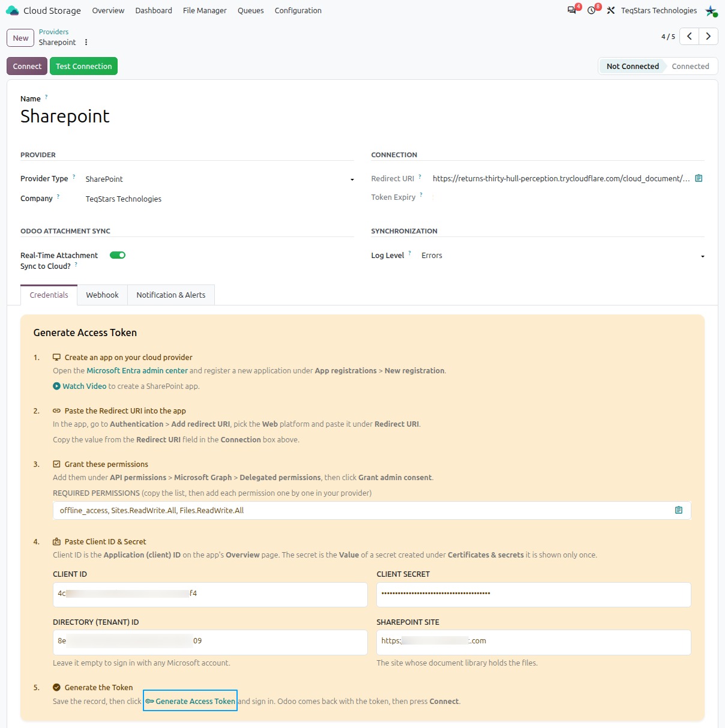725x728 pixels.
Task: Open the messages conversation icon
Action: (571, 10)
